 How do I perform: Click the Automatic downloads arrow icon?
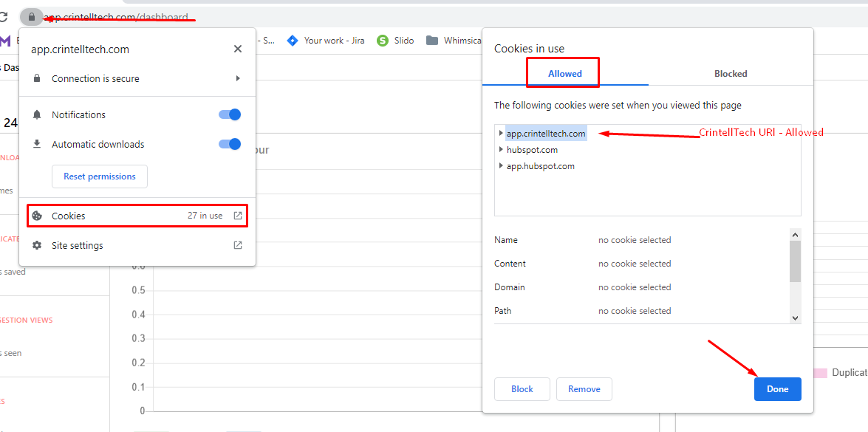click(x=37, y=144)
